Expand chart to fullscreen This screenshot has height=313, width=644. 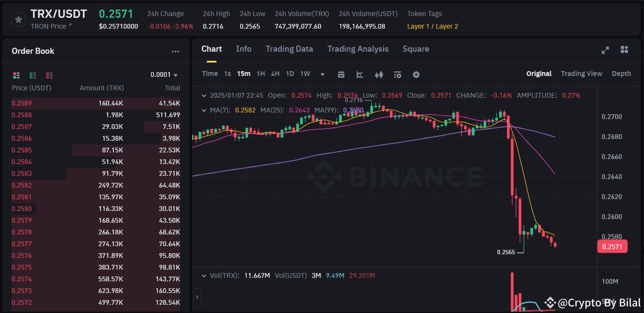(x=605, y=50)
